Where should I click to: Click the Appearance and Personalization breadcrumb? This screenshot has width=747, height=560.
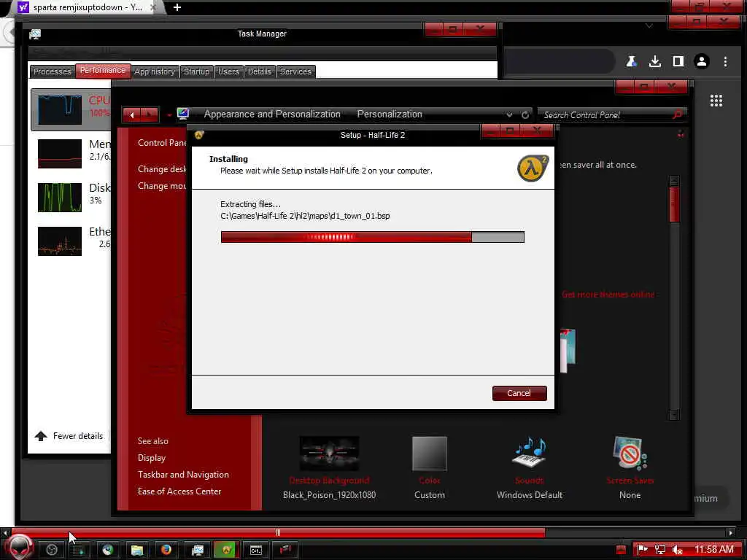click(x=272, y=114)
